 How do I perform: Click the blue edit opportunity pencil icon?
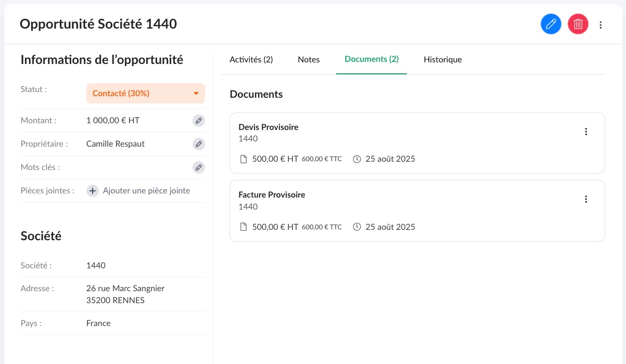(551, 24)
